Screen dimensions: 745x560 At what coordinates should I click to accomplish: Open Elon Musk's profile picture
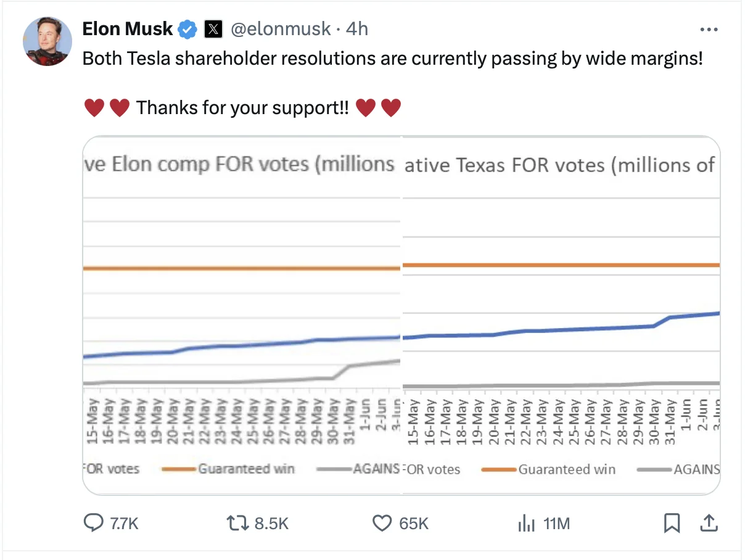tap(47, 41)
